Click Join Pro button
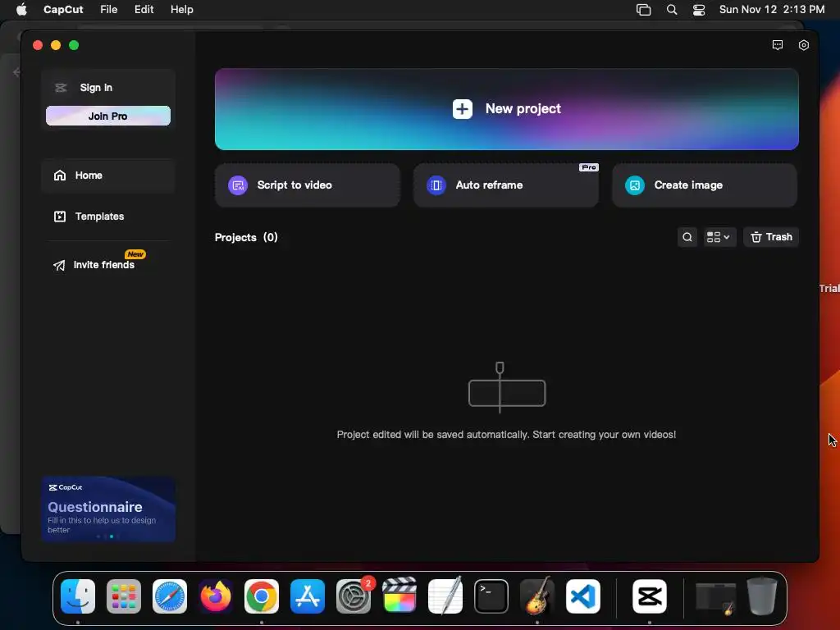 click(108, 116)
